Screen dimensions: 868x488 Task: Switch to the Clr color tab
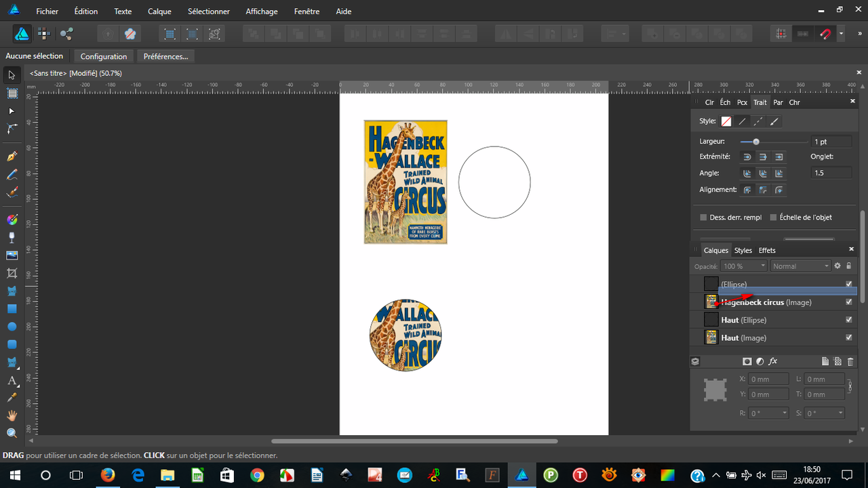(x=709, y=102)
